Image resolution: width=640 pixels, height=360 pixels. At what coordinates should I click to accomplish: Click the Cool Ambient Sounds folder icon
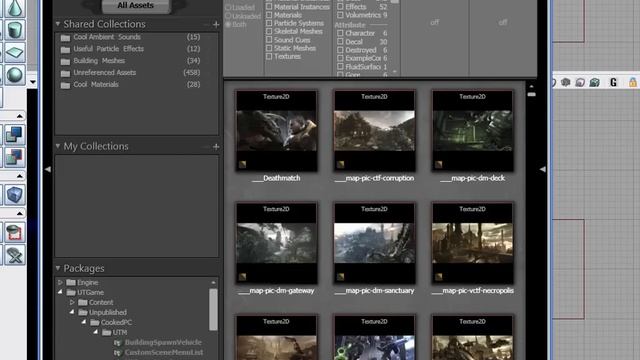65,38
